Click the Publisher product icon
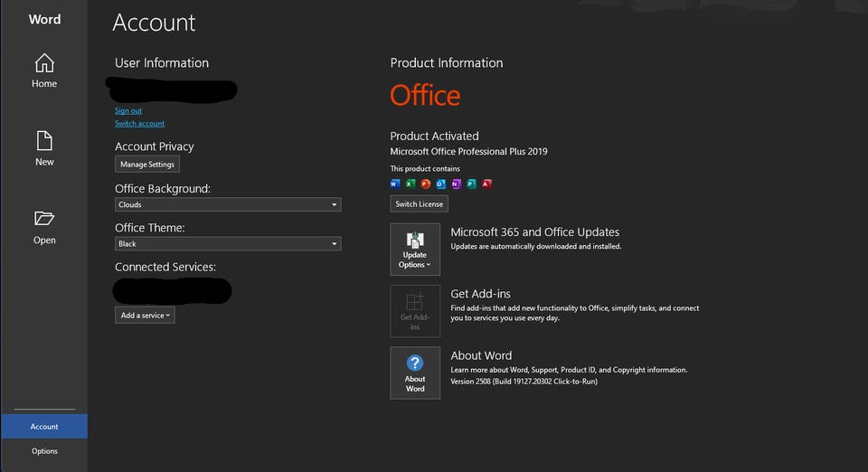This screenshot has width=868, height=472. (471, 184)
